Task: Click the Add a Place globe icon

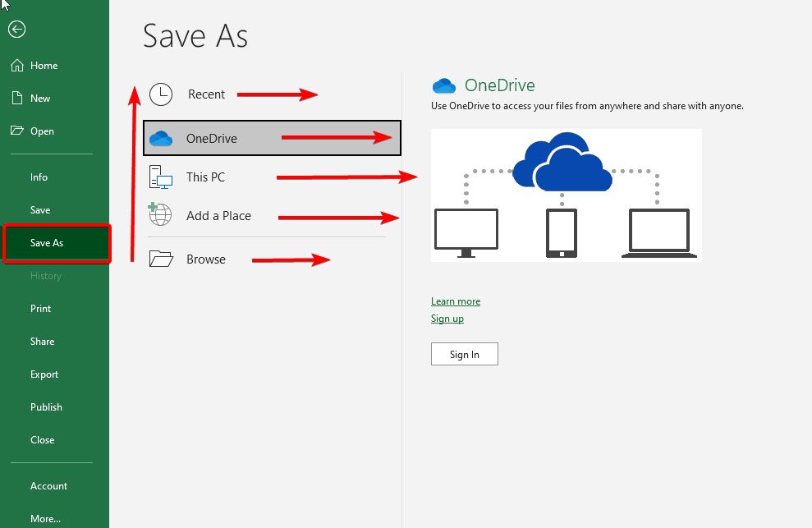Action: pos(160,214)
